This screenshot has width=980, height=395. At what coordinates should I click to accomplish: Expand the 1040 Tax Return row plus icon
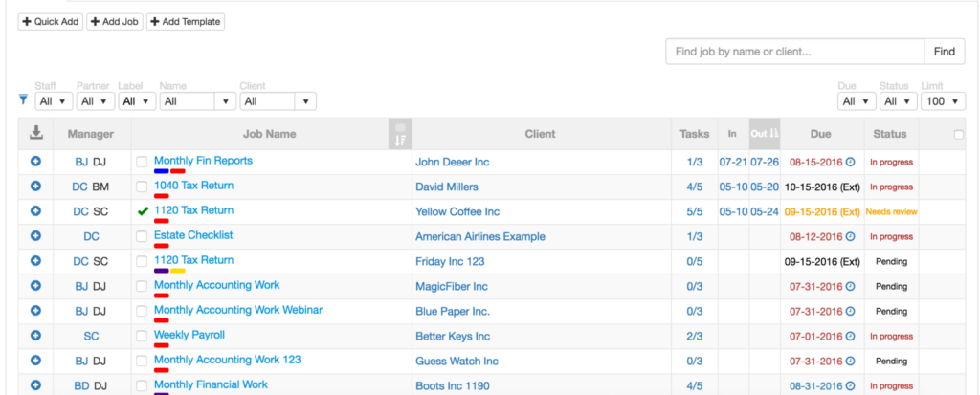point(35,187)
